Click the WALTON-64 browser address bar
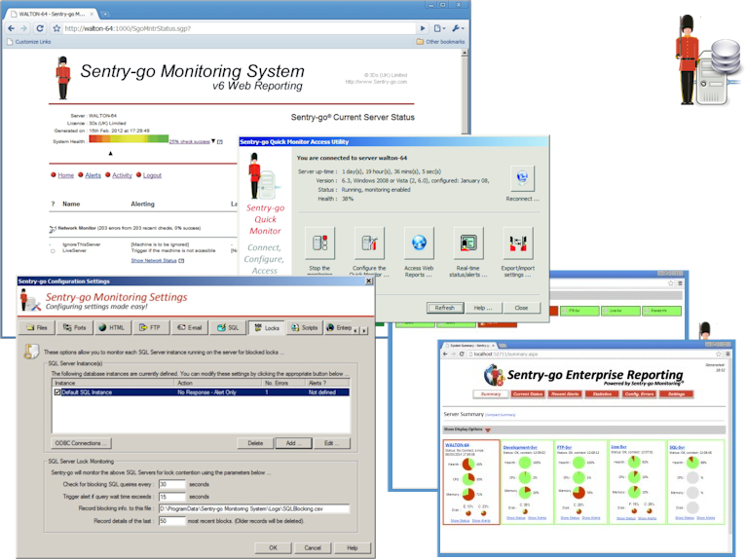 [x=240, y=28]
